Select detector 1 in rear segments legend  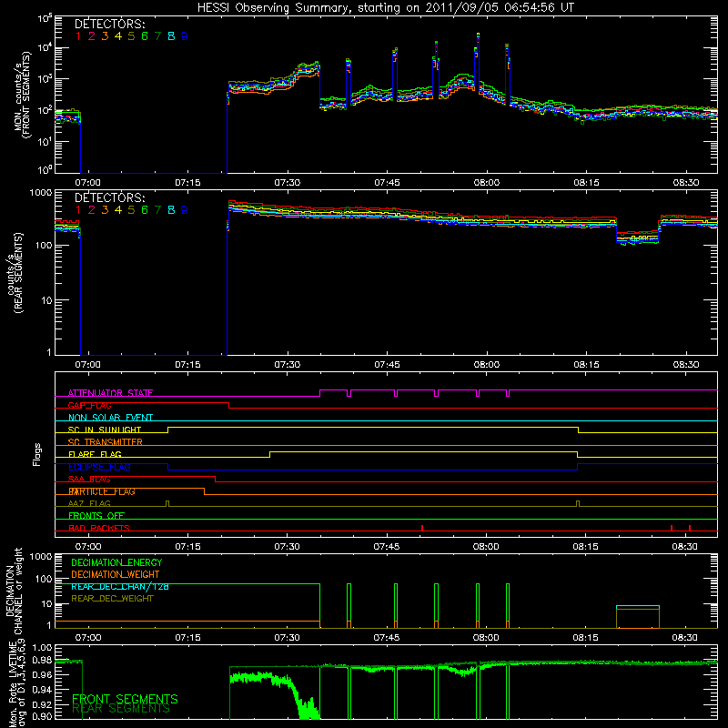click(x=78, y=210)
